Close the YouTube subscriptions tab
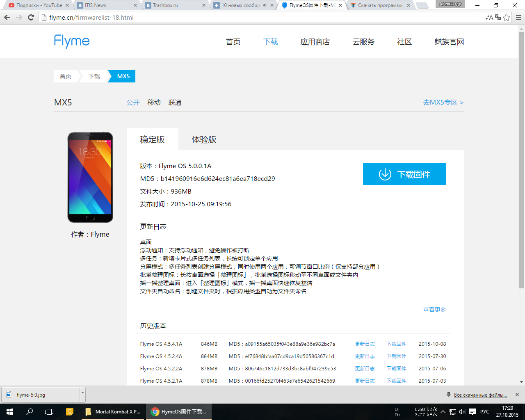Image resolution: width=525 pixels, height=420 pixels. pos(67,5)
